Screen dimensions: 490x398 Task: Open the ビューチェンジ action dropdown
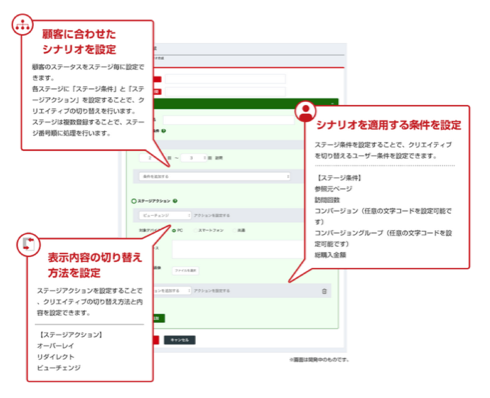165,215
